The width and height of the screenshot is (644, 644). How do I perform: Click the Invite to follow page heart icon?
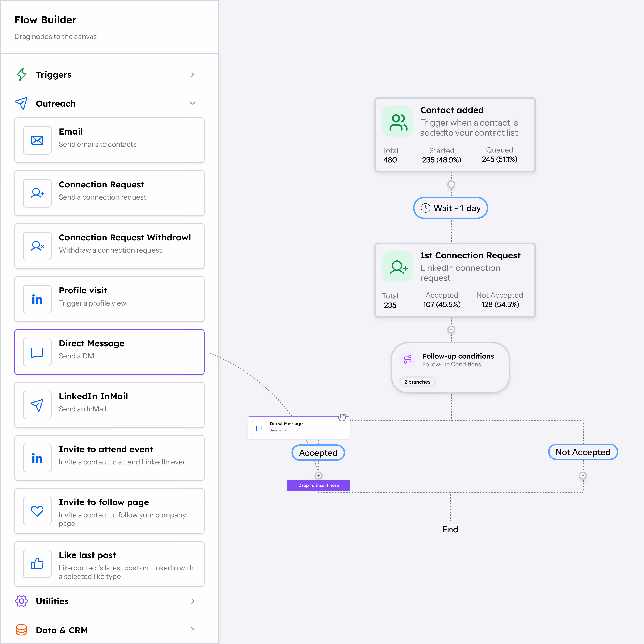[x=37, y=511]
